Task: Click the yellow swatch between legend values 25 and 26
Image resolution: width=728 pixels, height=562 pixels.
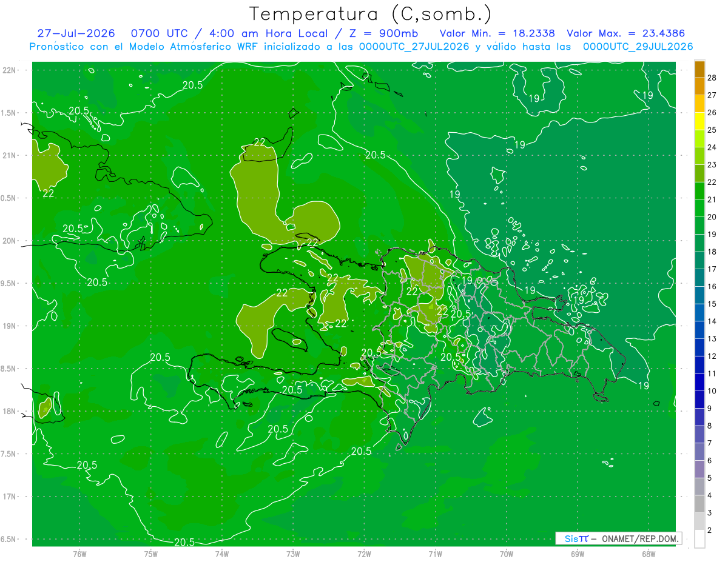Action: pyautogui.click(x=699, y=121)
